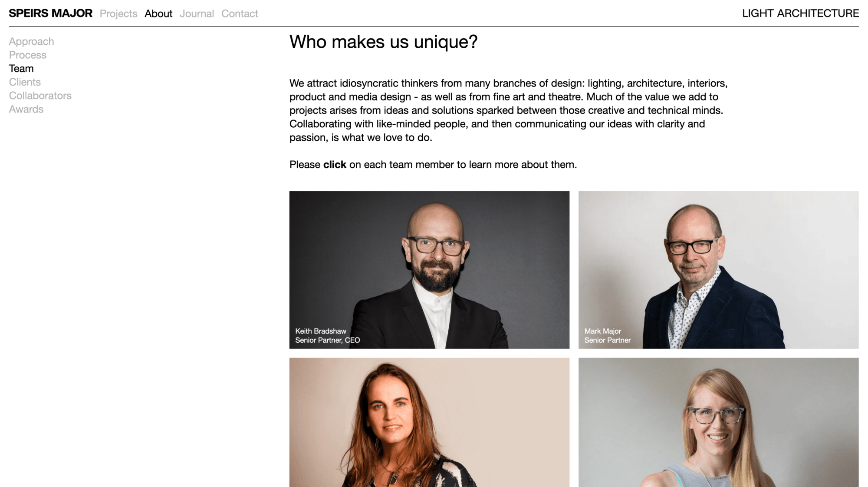The height and width of the screenshot is (487, 868).
Task: Open the Contact page link
Action: pyautogui.click(x=240, y=14)
